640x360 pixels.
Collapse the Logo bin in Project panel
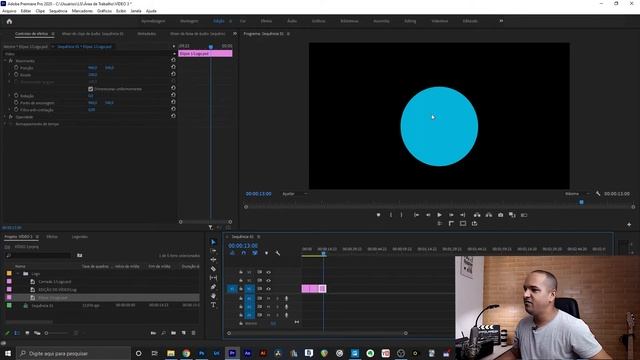coord(18,273)
